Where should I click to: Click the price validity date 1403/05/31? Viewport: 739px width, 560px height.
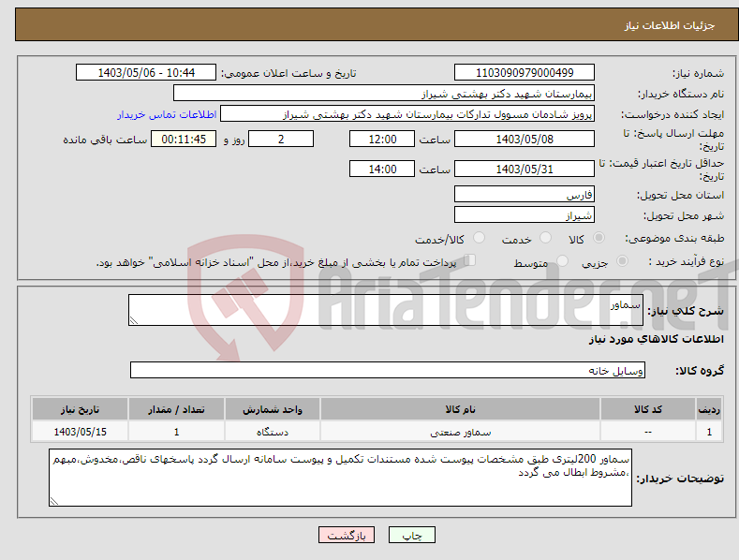coord(525,169)
